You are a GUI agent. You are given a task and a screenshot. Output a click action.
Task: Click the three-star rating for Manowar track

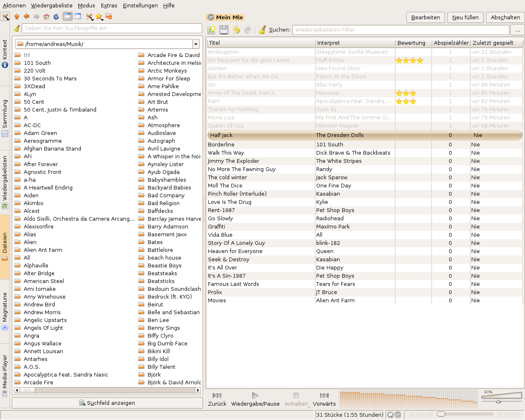pos(406,93)
